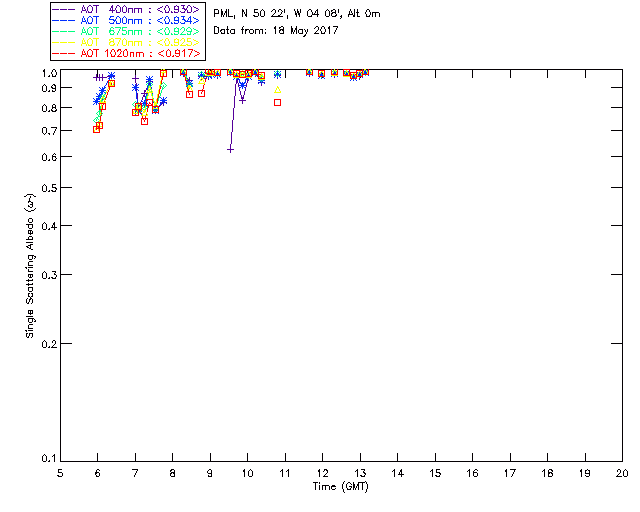The height and width of the screenshot is (512, 640).
Task: Click the AOT 400nm legend entry
Action: click(126, 9)
